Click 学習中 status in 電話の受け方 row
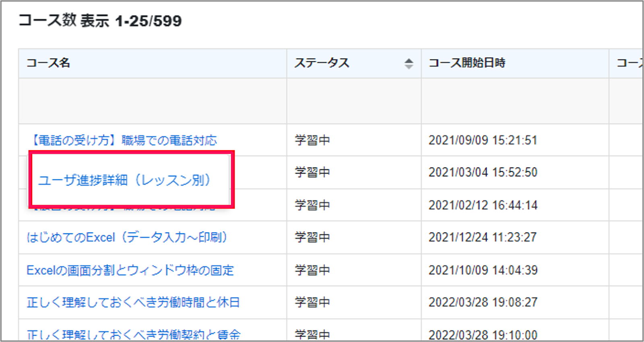 click(312, 140)
